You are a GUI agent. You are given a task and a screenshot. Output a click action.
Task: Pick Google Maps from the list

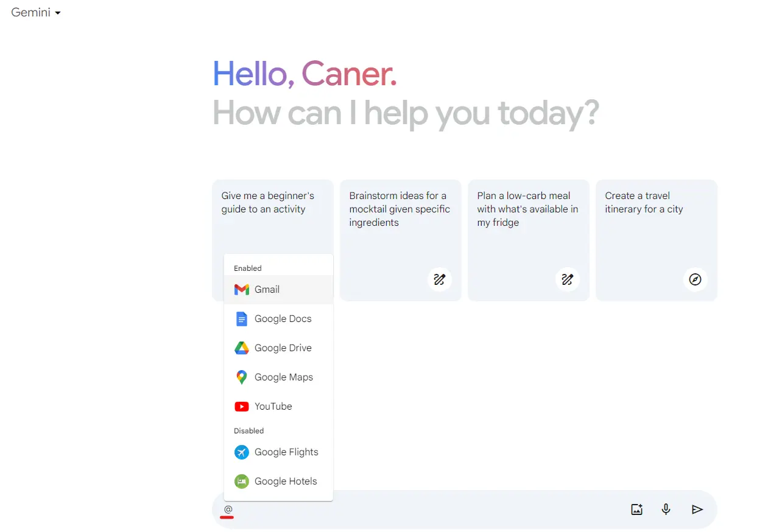pos(278,377)
